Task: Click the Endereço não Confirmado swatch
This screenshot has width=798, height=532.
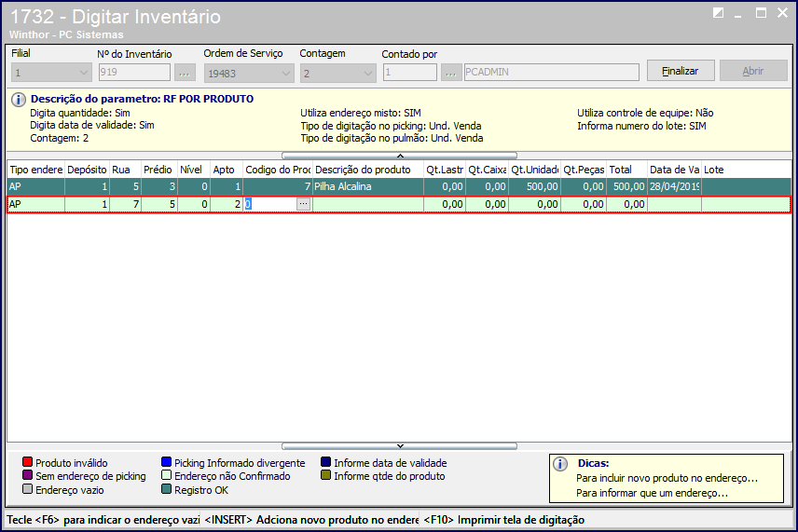Action: (167, 475)
